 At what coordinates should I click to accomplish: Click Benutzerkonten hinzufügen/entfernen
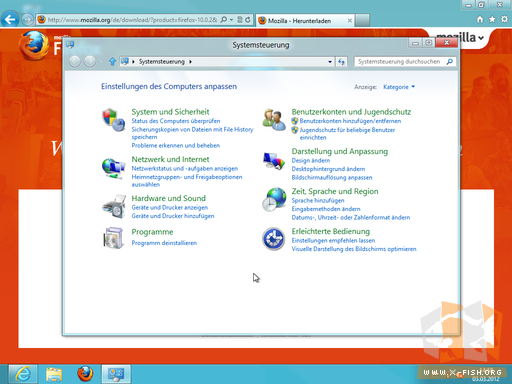click(x=350, y=121)
